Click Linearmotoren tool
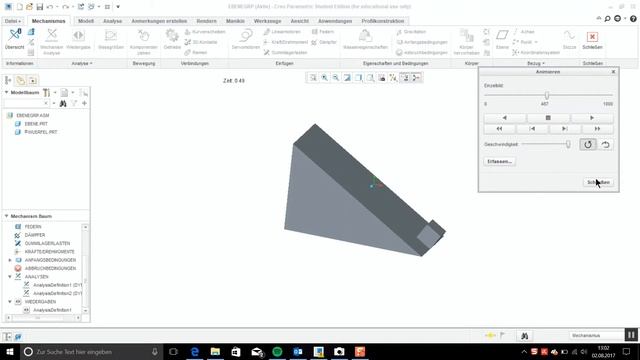 click(282, 32)
